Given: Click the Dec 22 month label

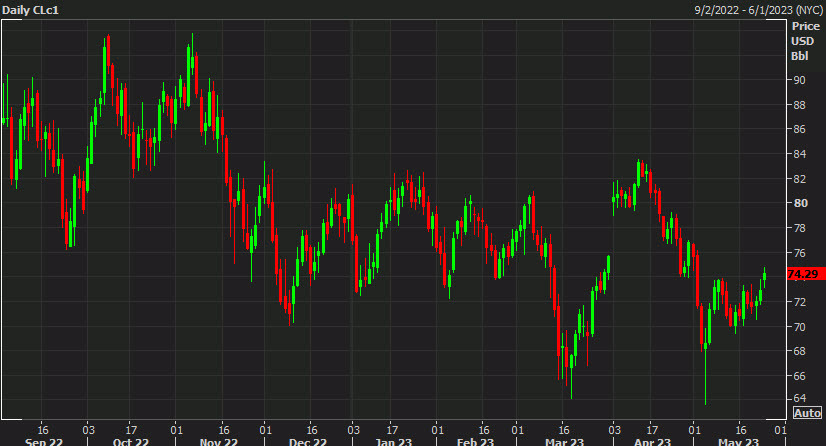Looking at the screenshot, I should (308, 441).
